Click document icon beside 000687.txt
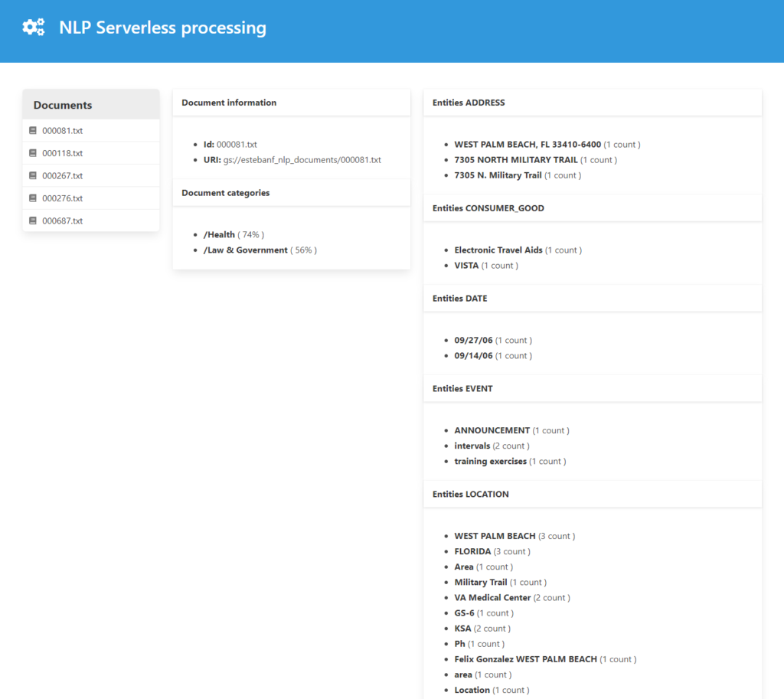Viewport: 784px width, 699px height. [x=33, y=220]
